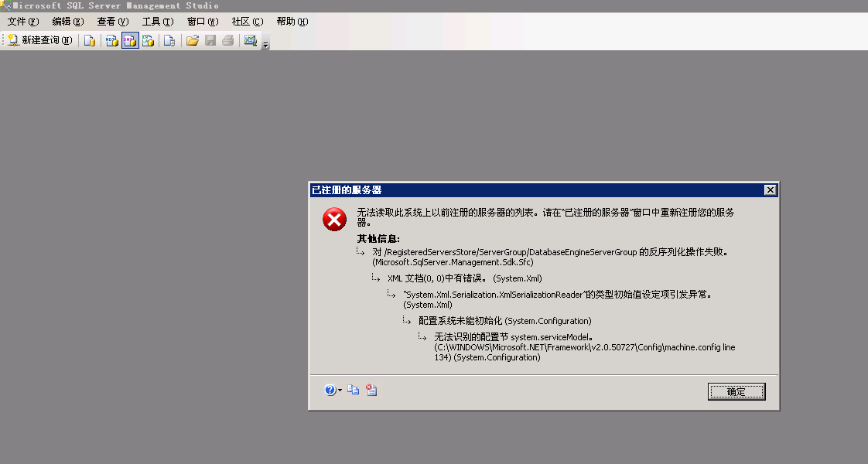This screenshot has width=868, height=464.
Task: Create a new MDX query
Action: click(110, 39)
